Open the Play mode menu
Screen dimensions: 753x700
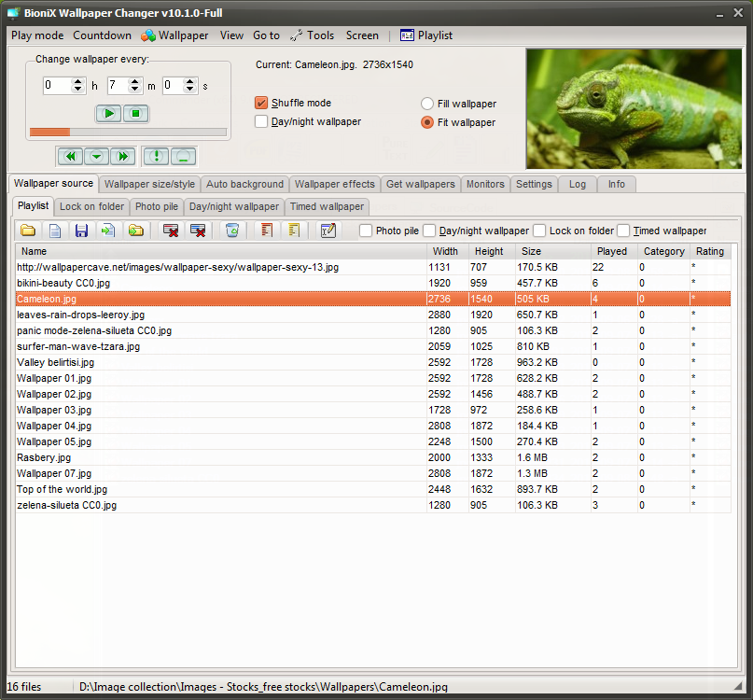(37, 35)
